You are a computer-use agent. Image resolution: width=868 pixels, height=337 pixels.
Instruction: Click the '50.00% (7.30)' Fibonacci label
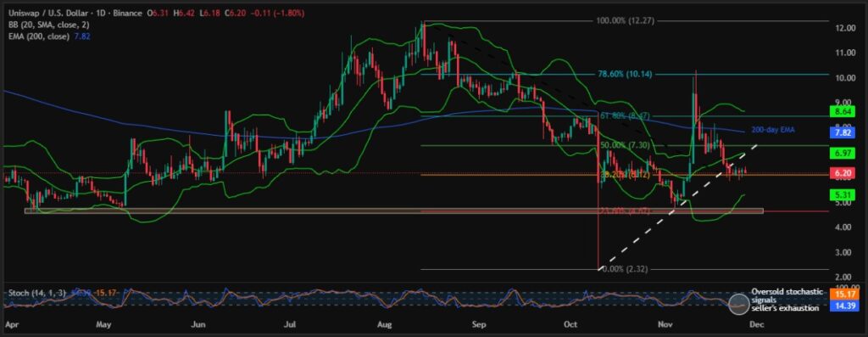pos(625,145)
